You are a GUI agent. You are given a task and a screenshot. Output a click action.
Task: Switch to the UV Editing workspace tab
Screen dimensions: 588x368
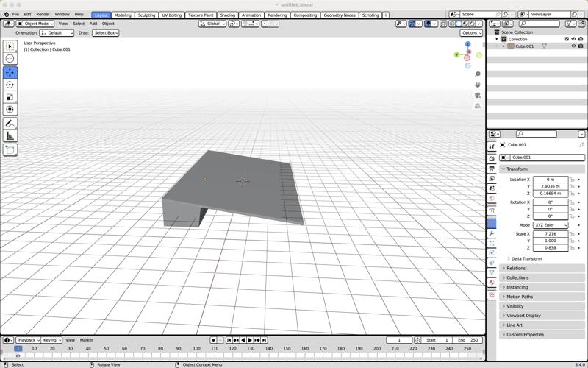click(x=172, y=15)
